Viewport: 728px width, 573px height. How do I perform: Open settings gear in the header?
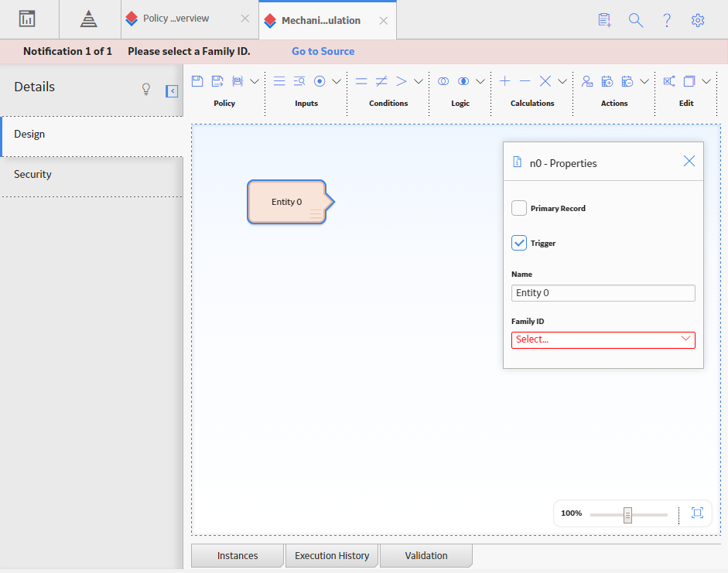pyautogui.click(x=697, y=20)
